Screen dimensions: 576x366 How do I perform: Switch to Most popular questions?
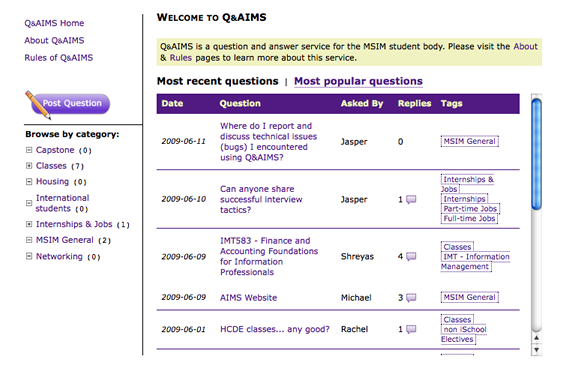(358, 81)
